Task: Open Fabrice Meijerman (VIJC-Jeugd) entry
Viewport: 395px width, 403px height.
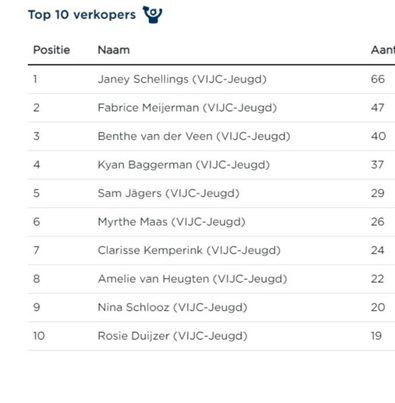Action: pyautogui.click(x=187, y=108)
